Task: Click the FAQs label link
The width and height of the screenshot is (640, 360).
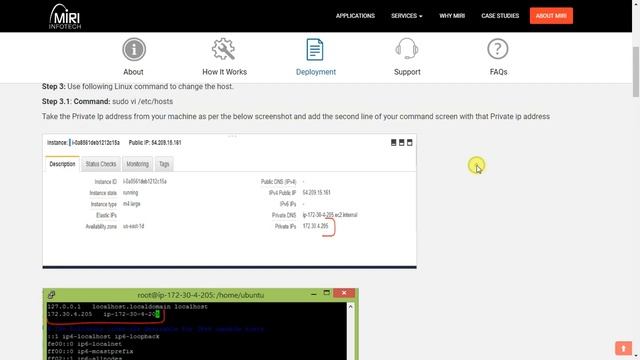Action: pos(498,72)
